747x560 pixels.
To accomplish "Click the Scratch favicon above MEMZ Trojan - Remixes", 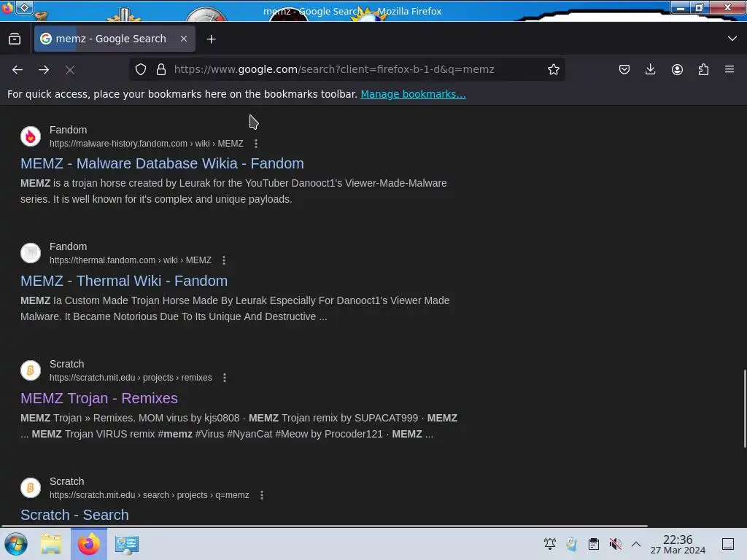I will coord(31,370).
